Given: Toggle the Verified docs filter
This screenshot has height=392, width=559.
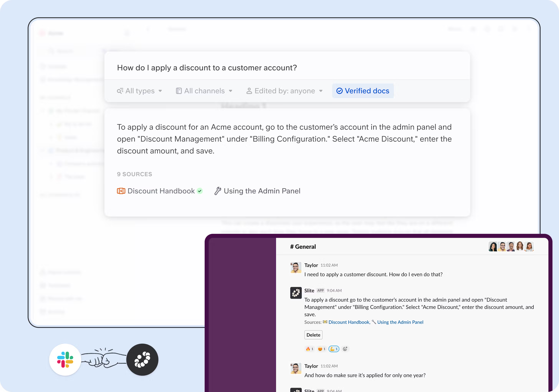Looking at the screenshot, I should click(363, 91).
